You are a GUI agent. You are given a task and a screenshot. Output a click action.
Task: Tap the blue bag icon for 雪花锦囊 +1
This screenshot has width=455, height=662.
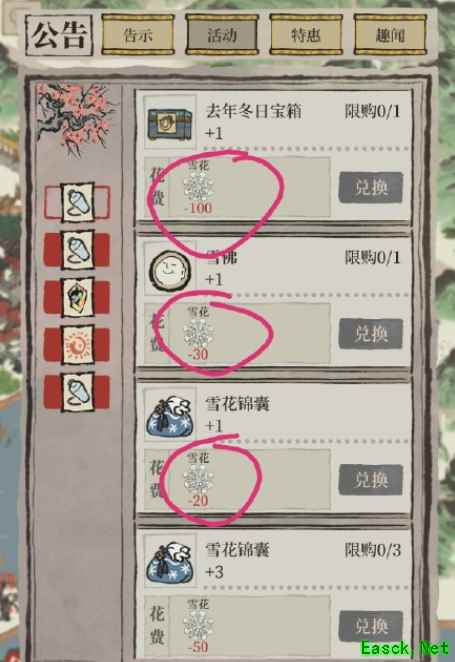pos(170,416)
